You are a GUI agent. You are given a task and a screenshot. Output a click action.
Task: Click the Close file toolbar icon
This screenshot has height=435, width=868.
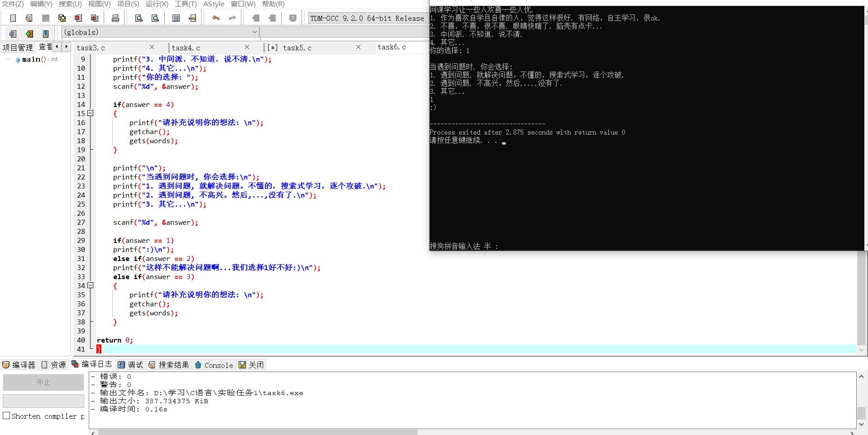78,18
